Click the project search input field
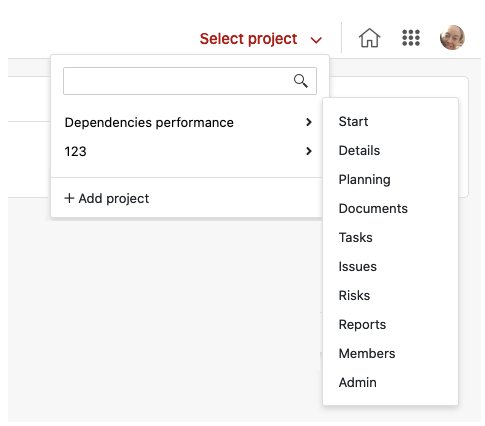This screenshot has width=485, height=426. pos(190,81)
